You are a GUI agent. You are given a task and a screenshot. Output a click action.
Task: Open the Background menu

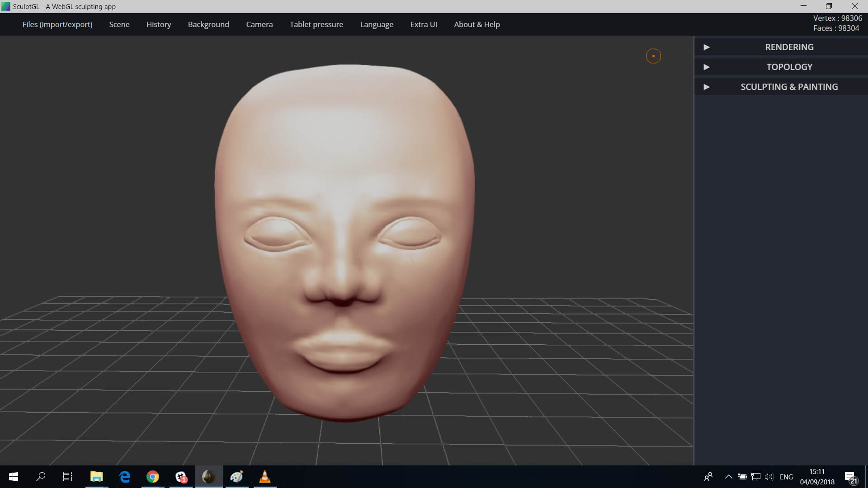pos(209,24)
